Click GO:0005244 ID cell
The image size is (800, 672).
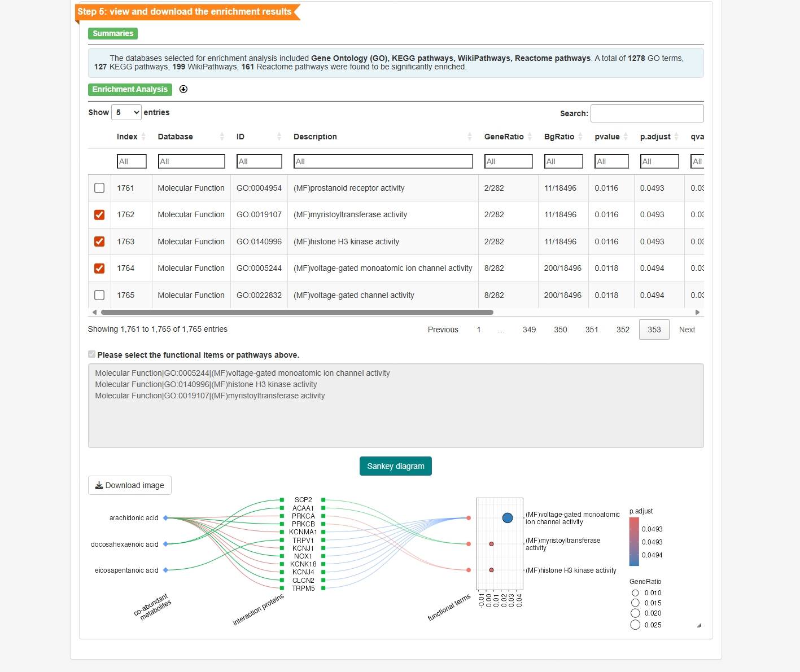click(x=259, y=268)
